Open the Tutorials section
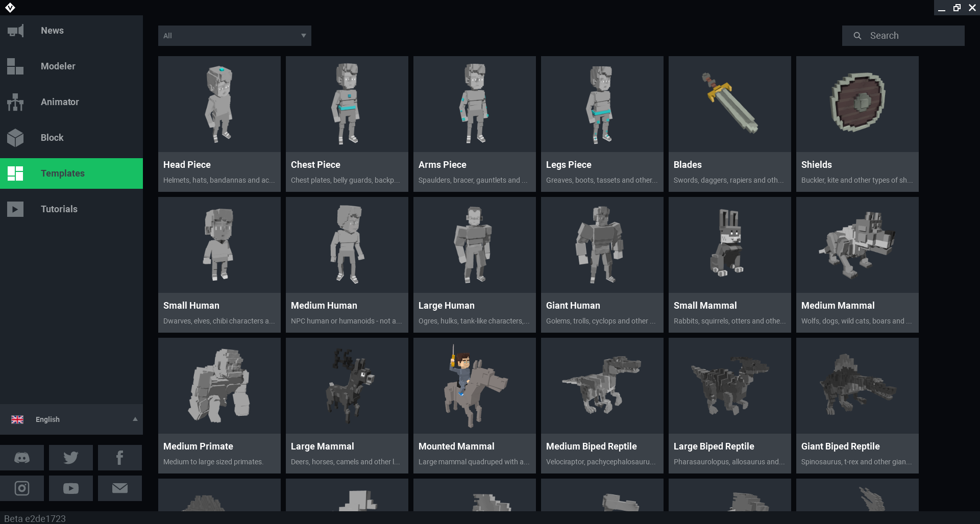The height and width of the screenshot is (524, 980). point(59,209)
